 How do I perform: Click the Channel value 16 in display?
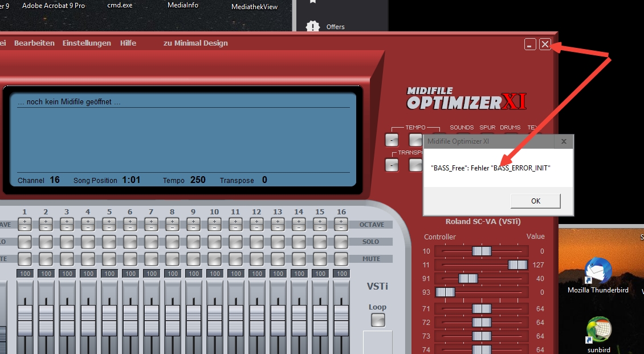point(55,180)
